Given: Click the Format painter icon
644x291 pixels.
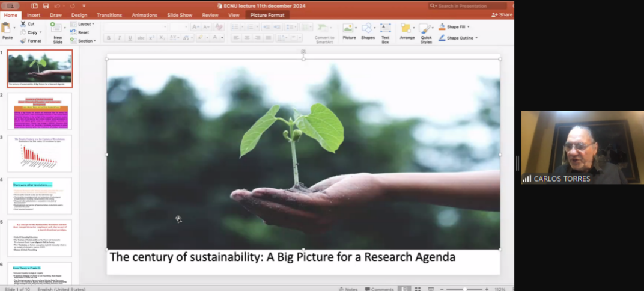Looking at the screenshot, I should (x=23, y=41).
